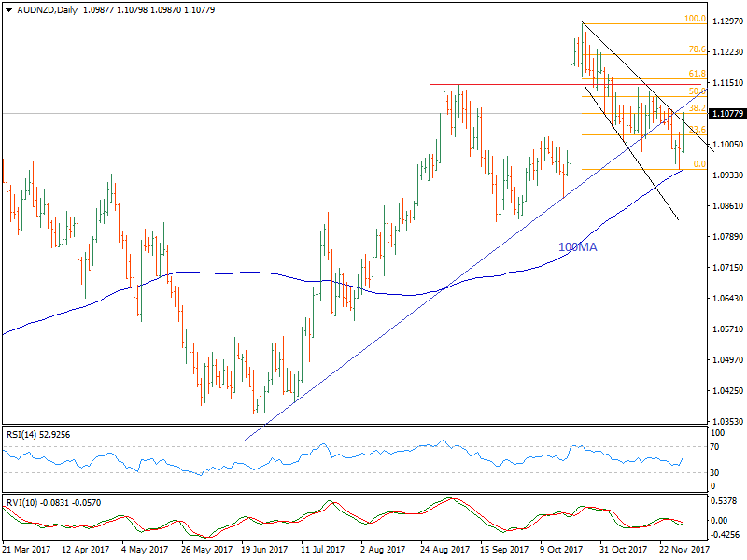Click the 1.03530 price axis label
The width and height of the screenshot is (747, 560).
tap(726, 422)
